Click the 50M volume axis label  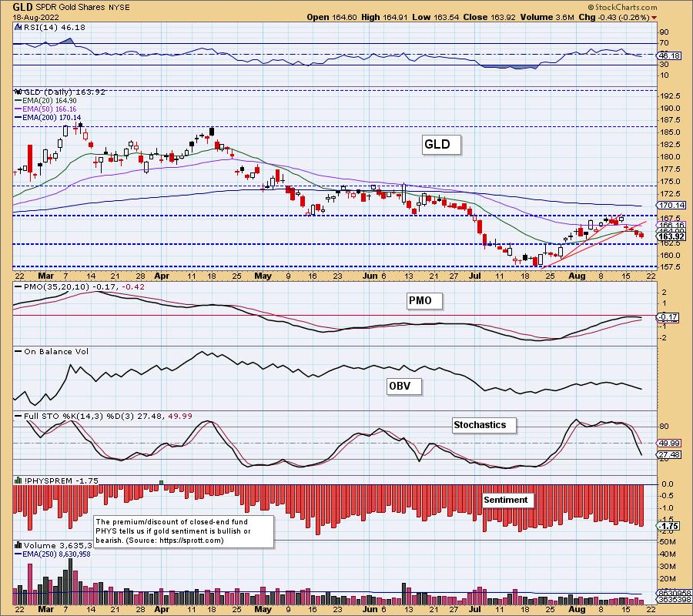pyautogui.click(x=668, y=542)
